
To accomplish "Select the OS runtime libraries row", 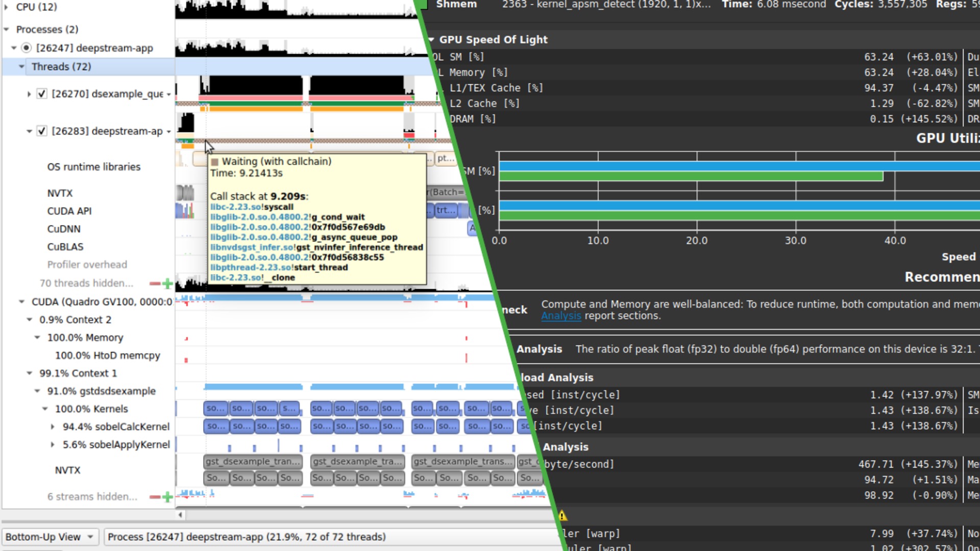I will (93, 167).
